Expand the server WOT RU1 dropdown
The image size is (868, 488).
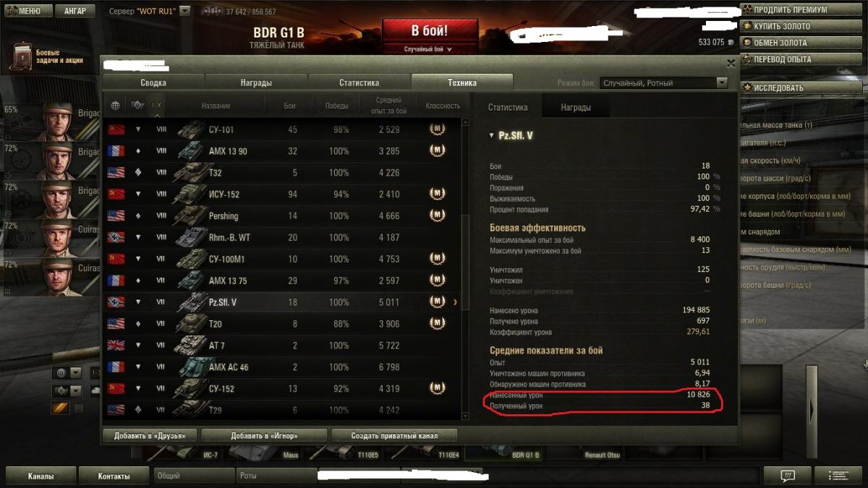pos(184,11)
